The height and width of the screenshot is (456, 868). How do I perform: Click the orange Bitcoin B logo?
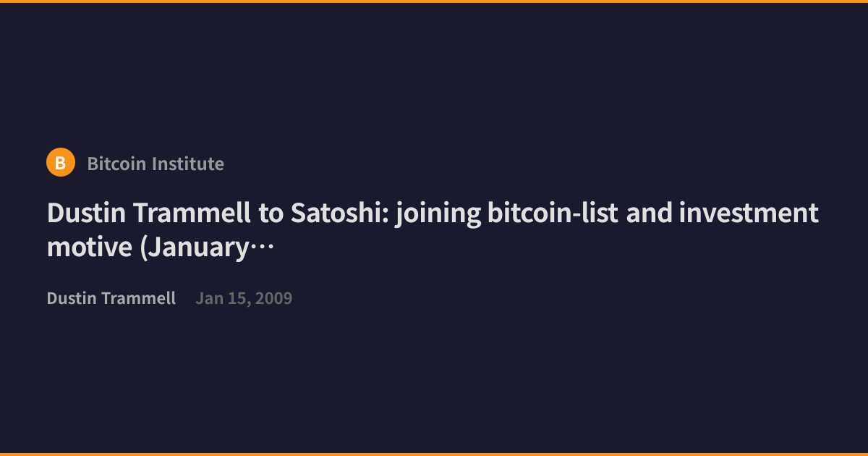(x=61, y=163)
